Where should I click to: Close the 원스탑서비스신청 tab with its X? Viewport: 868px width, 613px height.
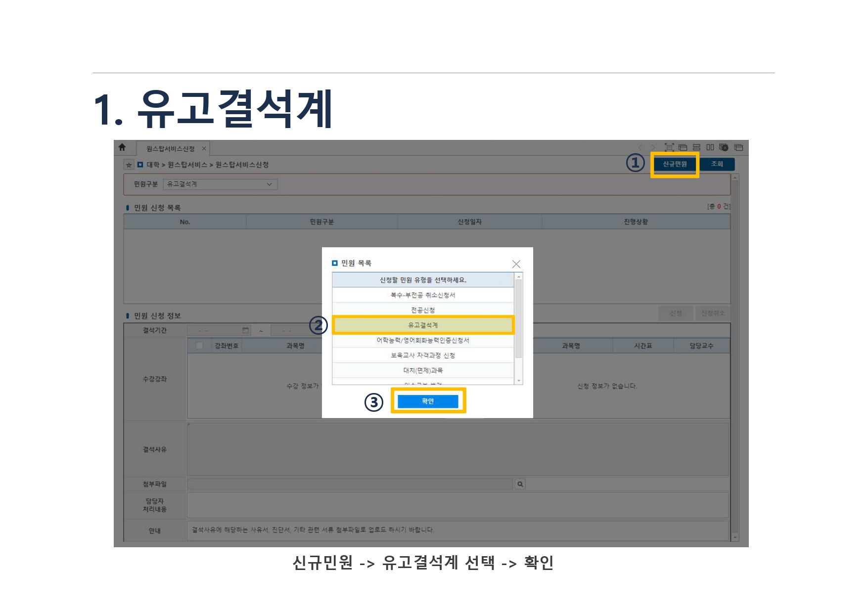click(204, 149)
